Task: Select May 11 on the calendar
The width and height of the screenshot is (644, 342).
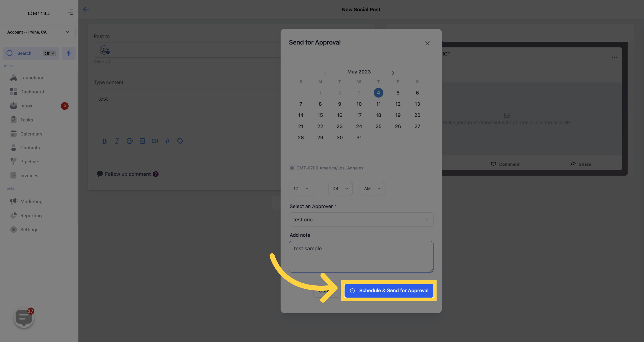Action: pyautogui.click(x=378, y=104)
